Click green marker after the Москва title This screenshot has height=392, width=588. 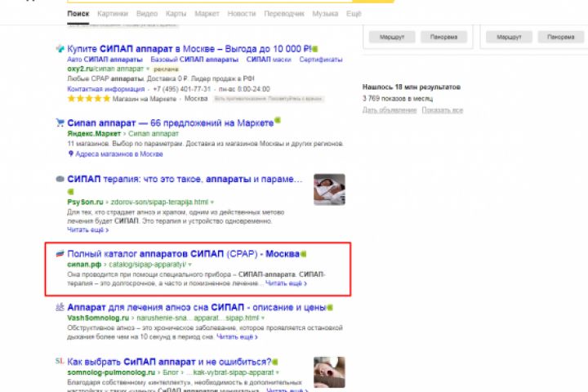[x=303, y=254]
